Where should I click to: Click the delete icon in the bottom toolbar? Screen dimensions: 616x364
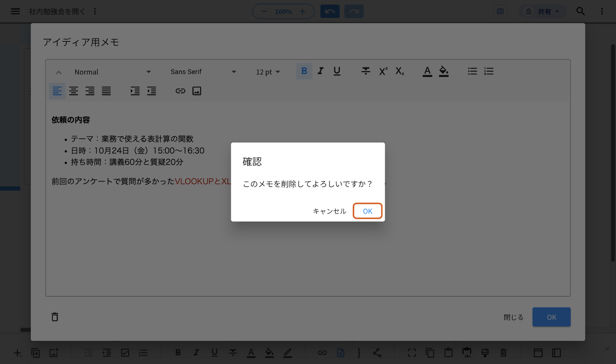coord(503,353)
